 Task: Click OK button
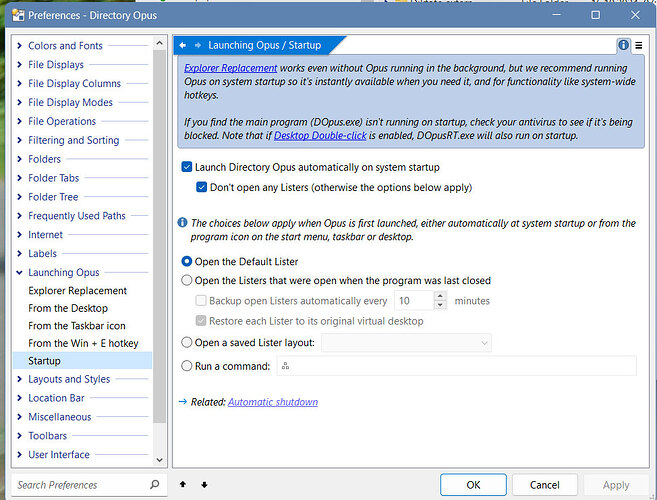473,485
